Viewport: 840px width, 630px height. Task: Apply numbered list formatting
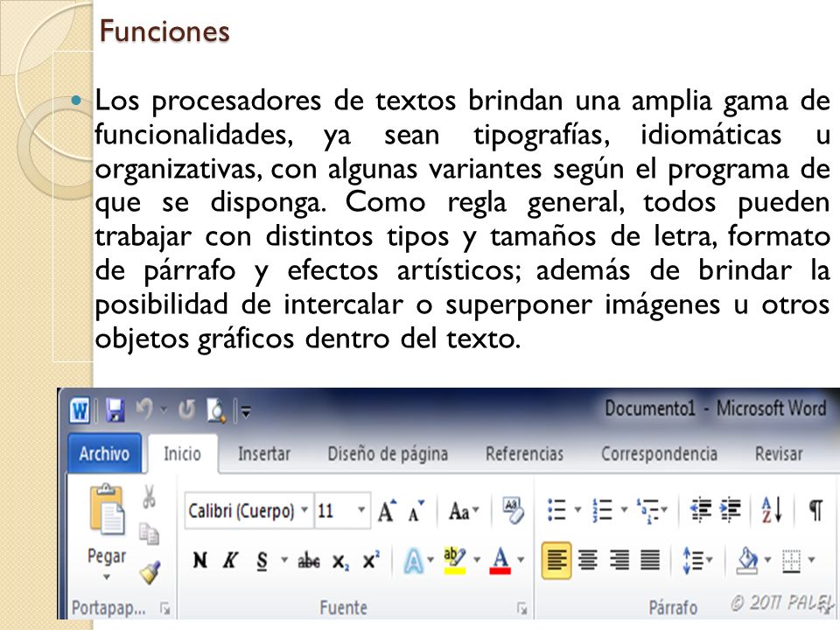tap(603, 509)
